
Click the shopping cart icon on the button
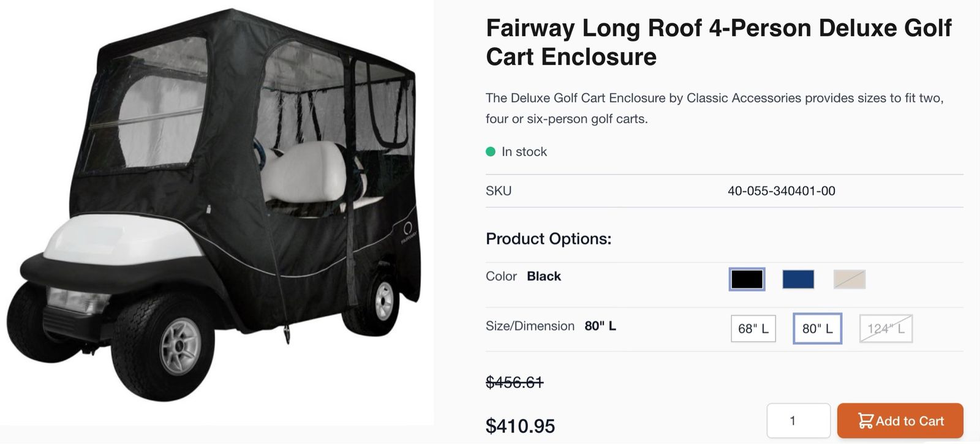[x=865, y=421]
